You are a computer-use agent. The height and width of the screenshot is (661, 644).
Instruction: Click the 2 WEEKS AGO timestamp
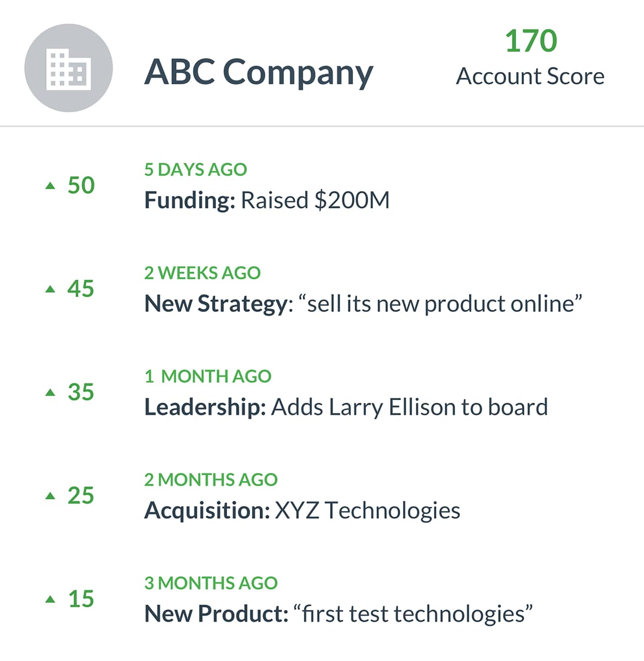(x=202, y=273)
